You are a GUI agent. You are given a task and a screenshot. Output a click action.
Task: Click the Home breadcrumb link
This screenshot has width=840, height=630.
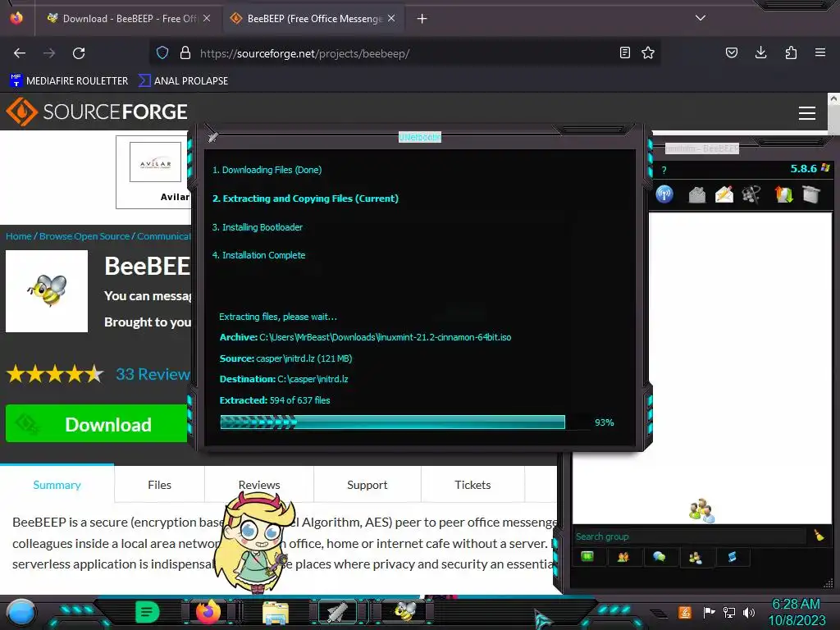pyautogui.click(x=19, y=236)
